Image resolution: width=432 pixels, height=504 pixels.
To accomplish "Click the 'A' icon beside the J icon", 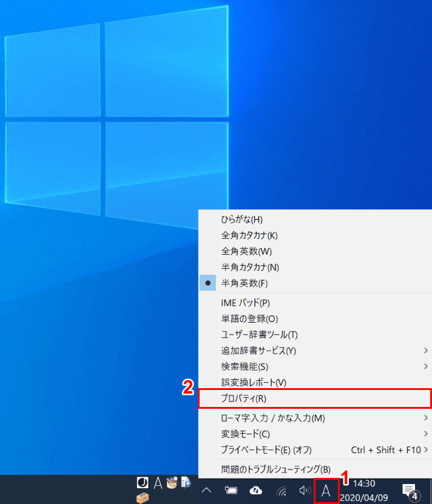I will [x=158, y=483].
